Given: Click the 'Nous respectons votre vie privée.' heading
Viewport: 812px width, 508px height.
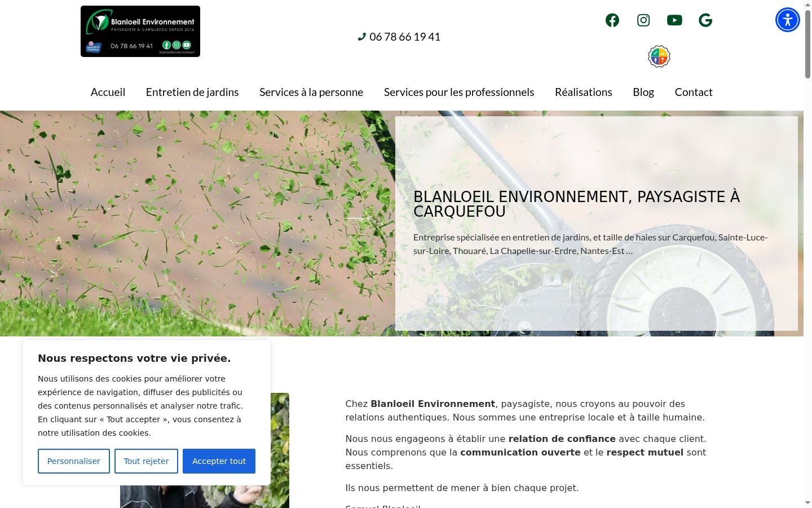Looking at the screenshot, I should 134,358.
